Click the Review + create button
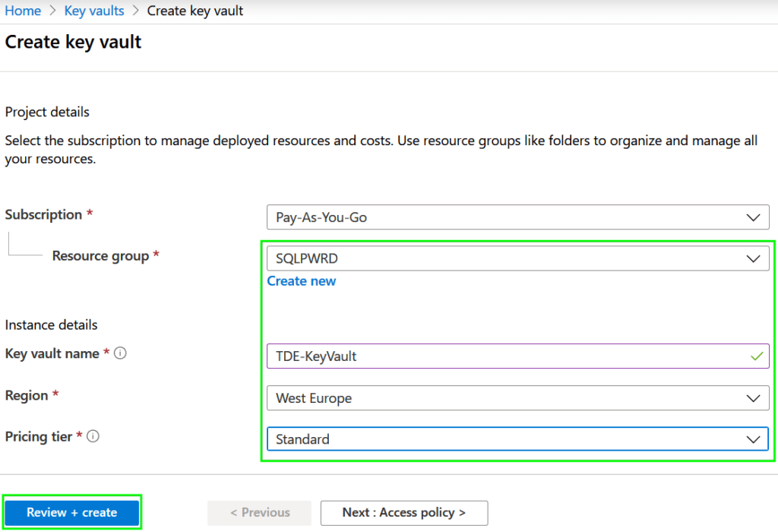The width and height of the screenshot is (778, 532). (71, 512)
